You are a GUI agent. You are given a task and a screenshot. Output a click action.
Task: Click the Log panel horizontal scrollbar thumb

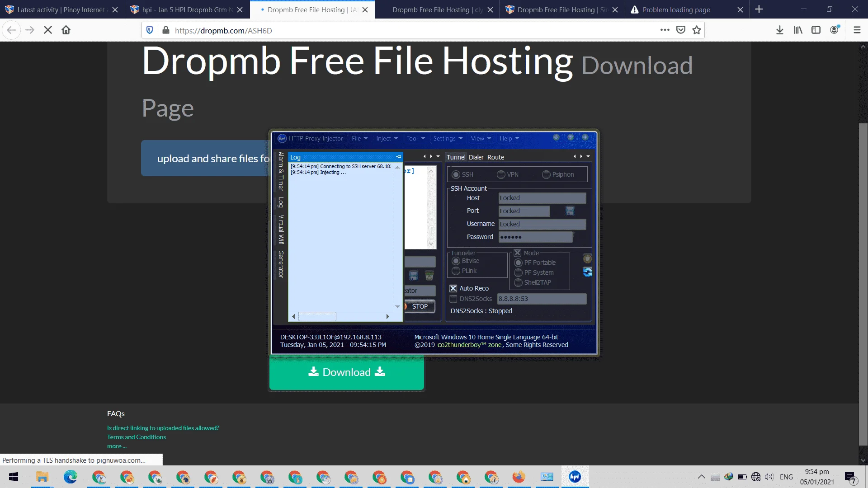pyautogui.click(x=317, y=316)
